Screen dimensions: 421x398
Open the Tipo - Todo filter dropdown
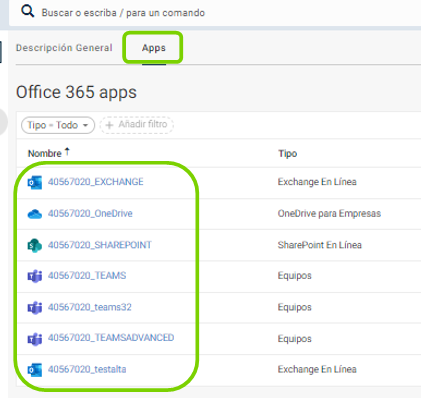[x=58, y=125]
